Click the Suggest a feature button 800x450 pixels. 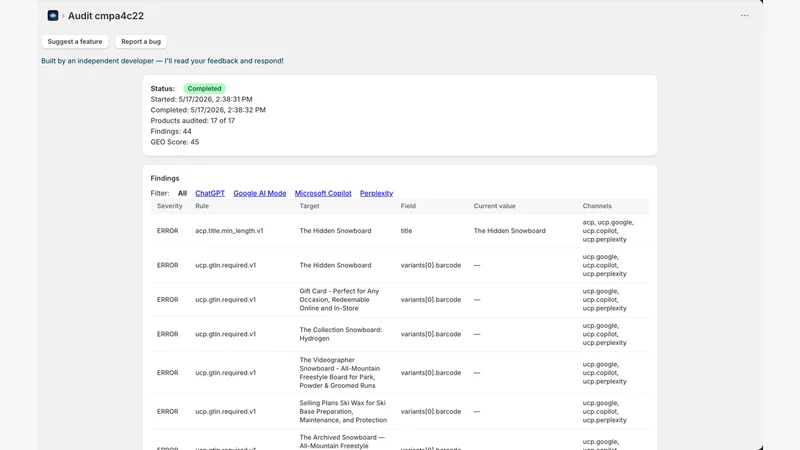click(75, 41)
